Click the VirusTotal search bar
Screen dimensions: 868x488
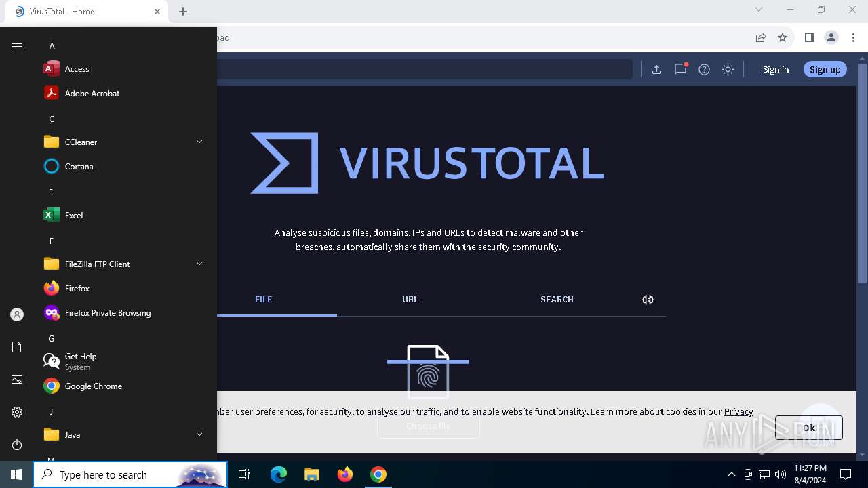[425, 69]
